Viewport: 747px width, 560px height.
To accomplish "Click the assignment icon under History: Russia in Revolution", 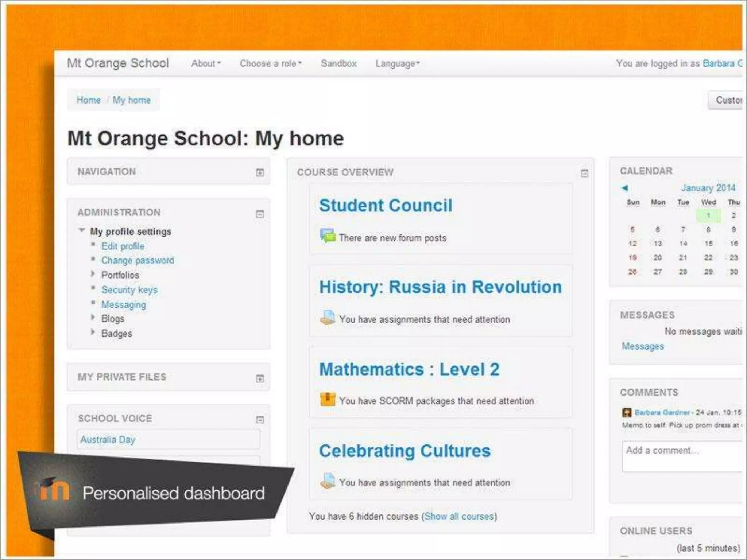I will click(x=327, y=318).
